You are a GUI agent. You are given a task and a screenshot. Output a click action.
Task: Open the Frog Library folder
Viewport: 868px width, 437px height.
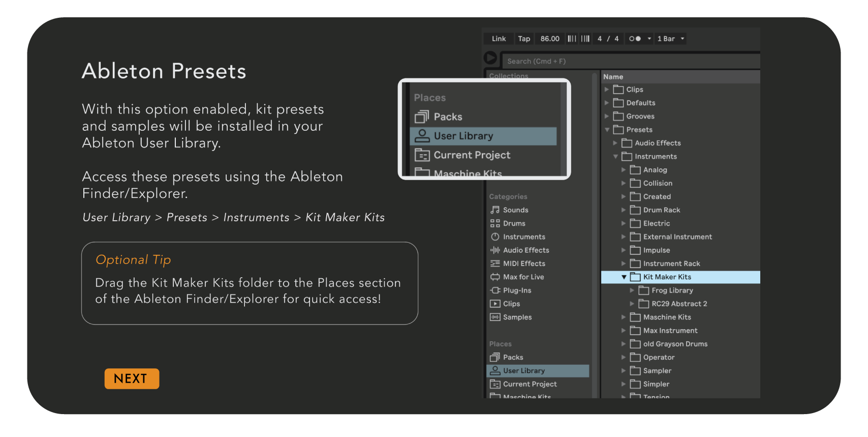click(680, 290)
